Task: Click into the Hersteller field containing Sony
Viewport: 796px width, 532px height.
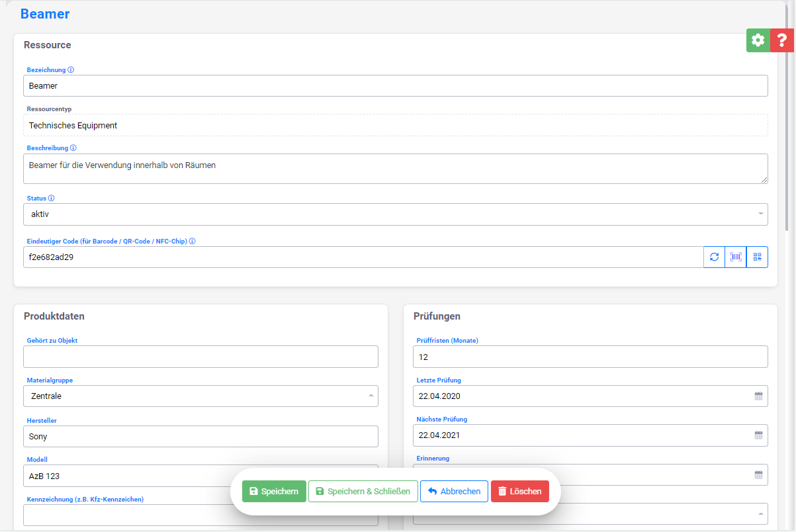Action: [200, 436]
